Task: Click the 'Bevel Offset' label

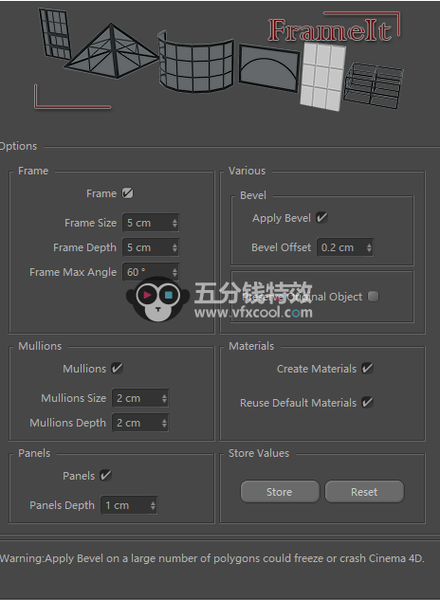Action: coord(281,248)
